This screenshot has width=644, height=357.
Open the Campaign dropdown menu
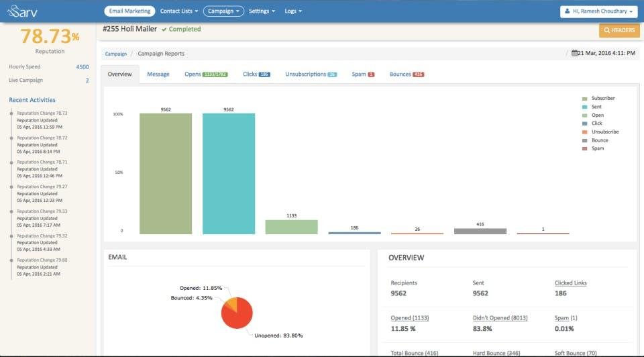click(x=223, y=11)
